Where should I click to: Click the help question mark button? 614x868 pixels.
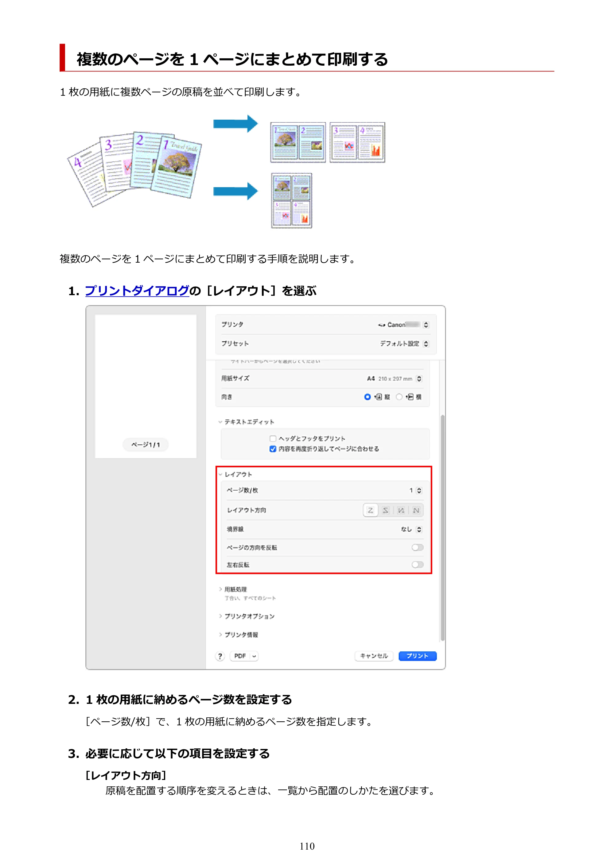pos(220,656)
